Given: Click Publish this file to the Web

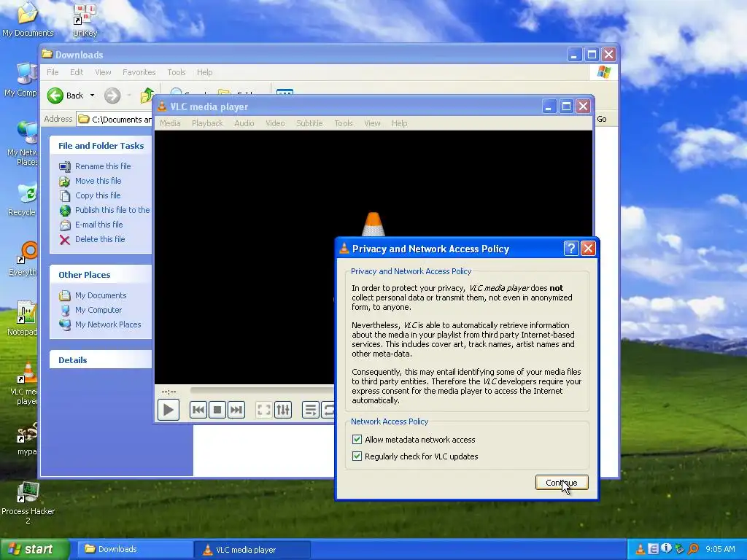Looking at the screenshot, I should 112,210.
